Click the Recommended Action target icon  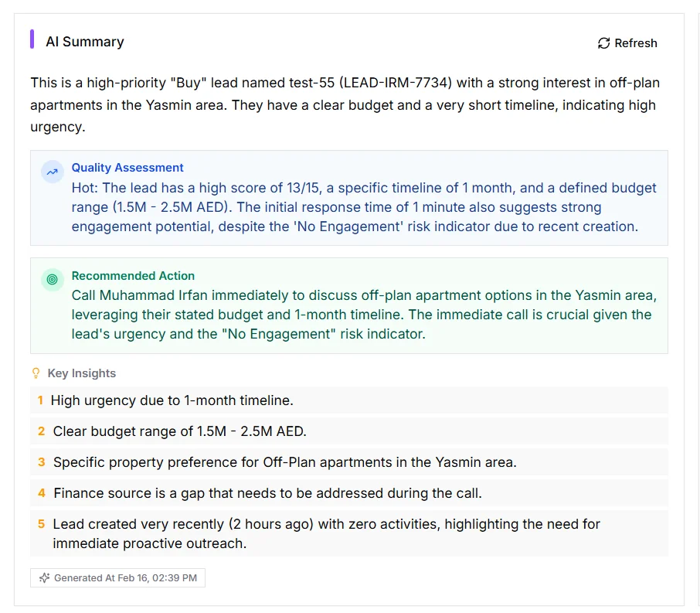(52, 280)
